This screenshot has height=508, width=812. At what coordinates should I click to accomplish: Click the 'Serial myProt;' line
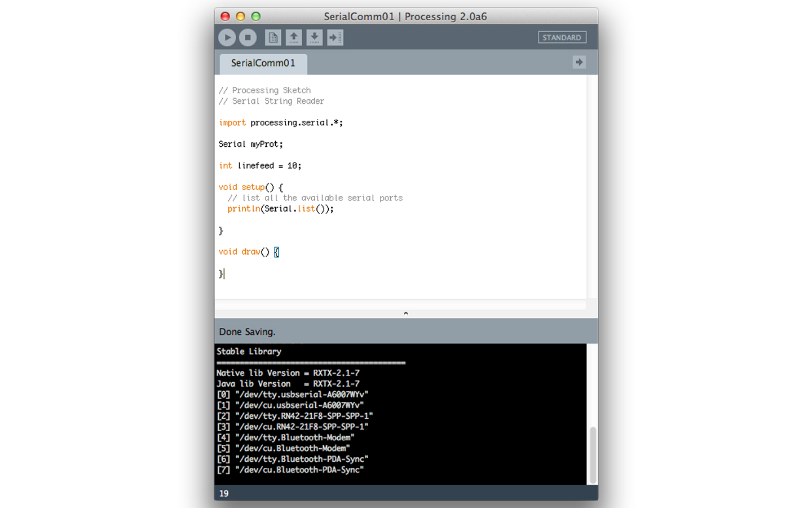tap(251, 144)
